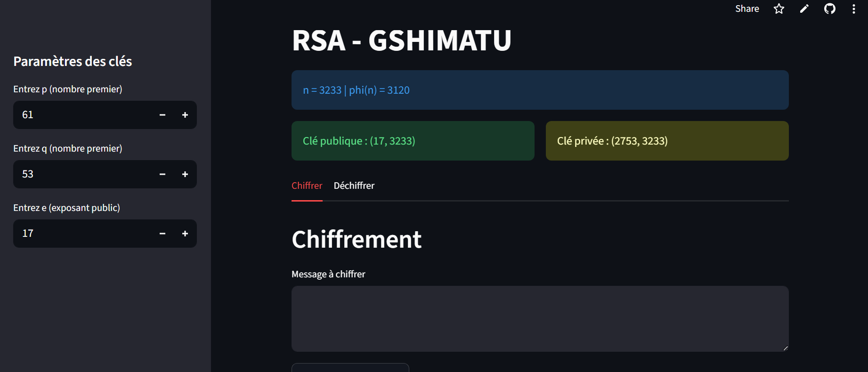Click the Clé privée yellow box
This screenshot has height=372, width=868.
pos(667,141)
